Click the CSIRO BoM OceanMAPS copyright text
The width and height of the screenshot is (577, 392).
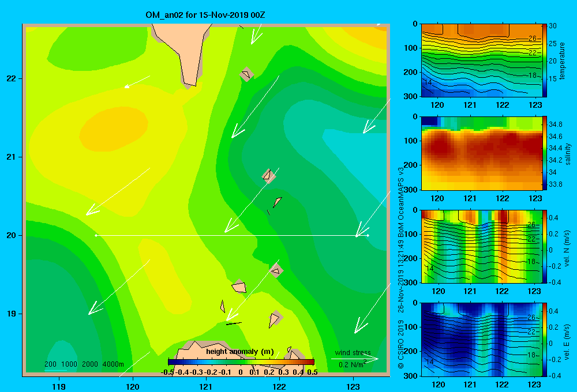pyautogui.click(x=401, y=267)
